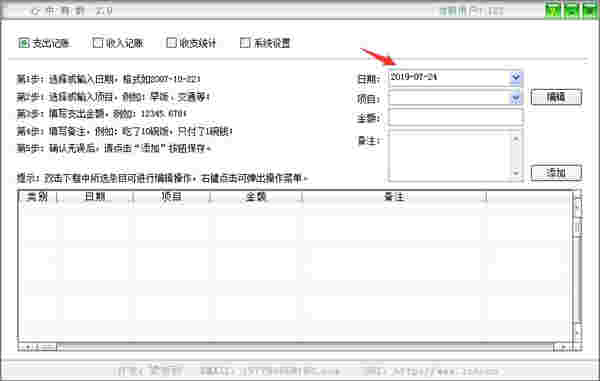600x381 pixels.
Task: Select the 支出记账 checkbox tab
Action: click(44, 43)
